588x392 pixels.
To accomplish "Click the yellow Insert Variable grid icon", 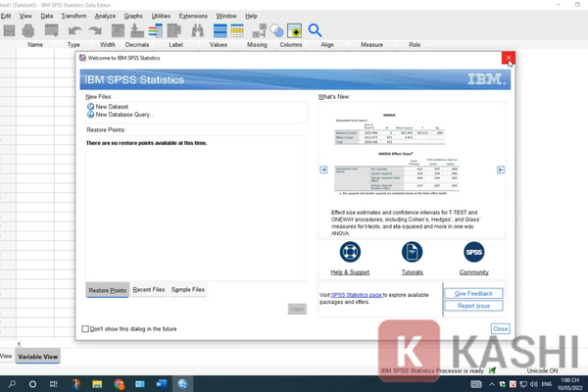I will point(237,30).
